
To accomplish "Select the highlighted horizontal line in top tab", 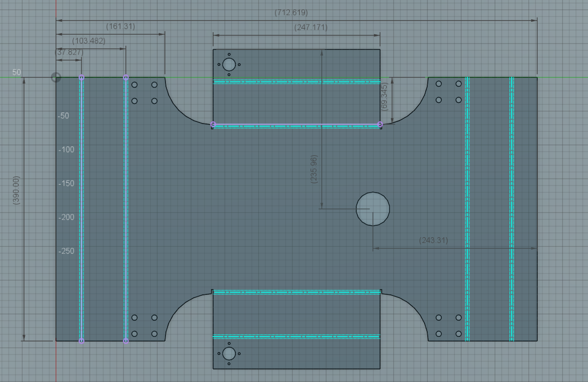I will [x=296, y=125].
